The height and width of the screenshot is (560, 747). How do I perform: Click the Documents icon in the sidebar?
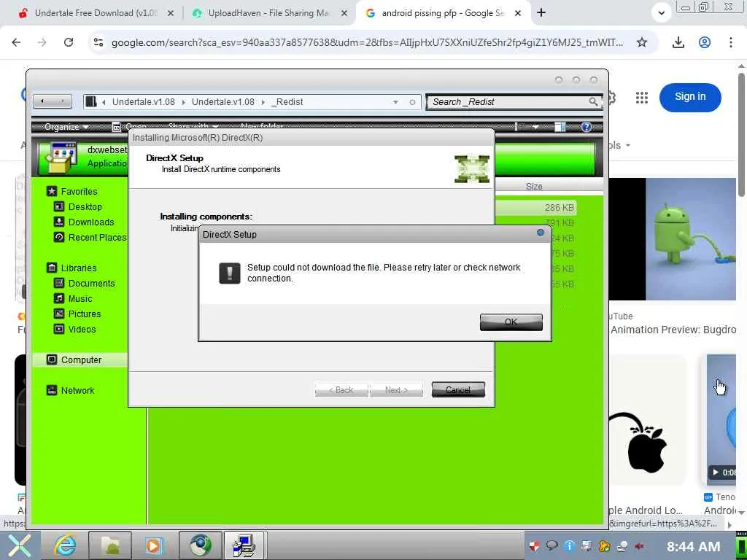(x=59, y=283)
